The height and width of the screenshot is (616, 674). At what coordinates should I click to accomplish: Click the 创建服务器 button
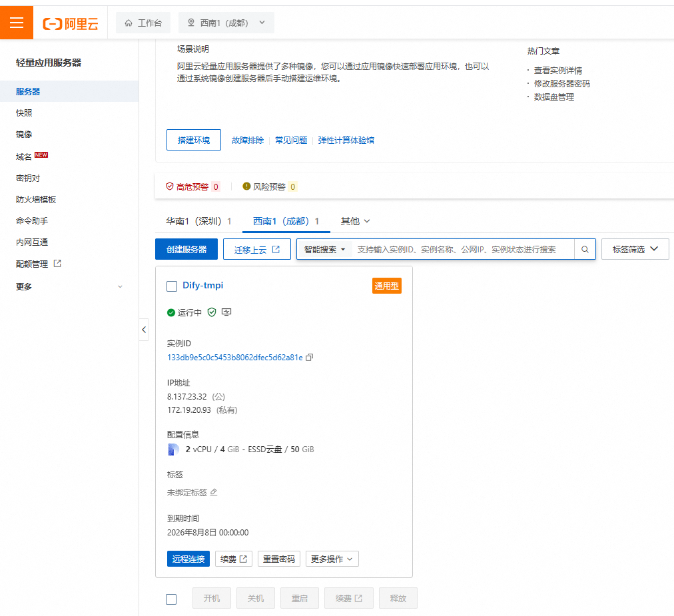(x=186, y=249)
